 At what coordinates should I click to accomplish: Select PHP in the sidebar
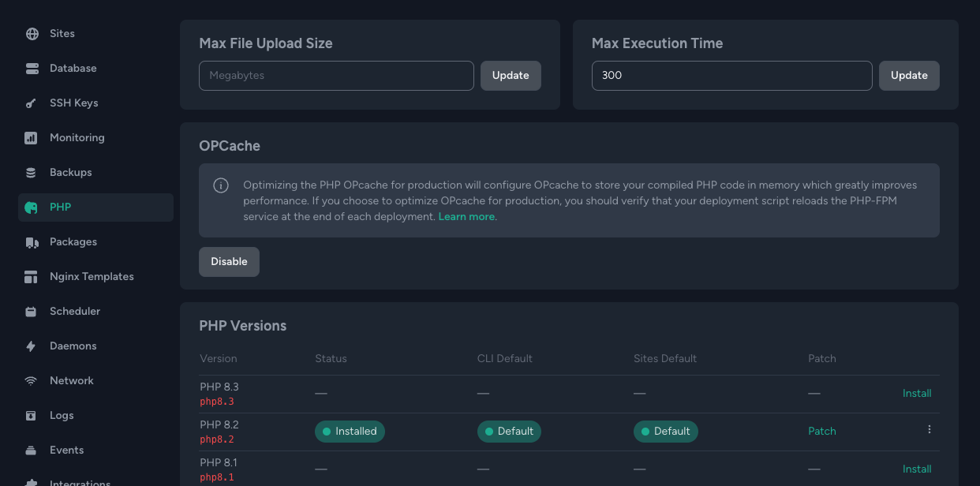(96, 207)
